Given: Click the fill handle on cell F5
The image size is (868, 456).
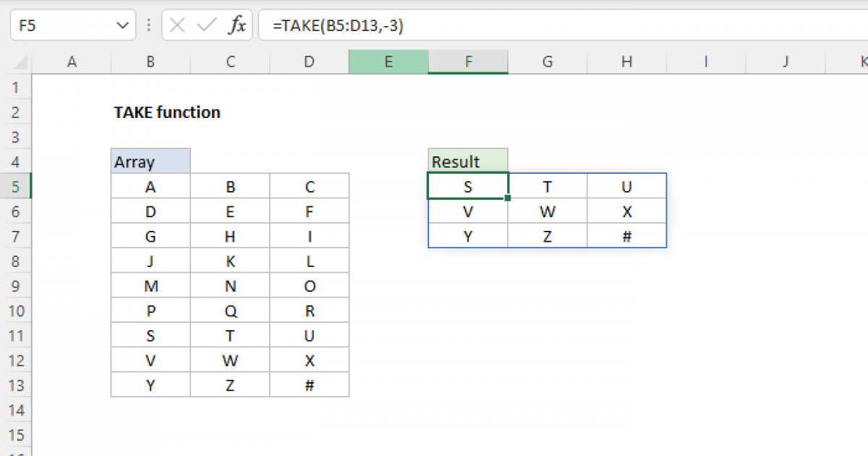Looking at the screenshot, I should (x=508, y=197).
